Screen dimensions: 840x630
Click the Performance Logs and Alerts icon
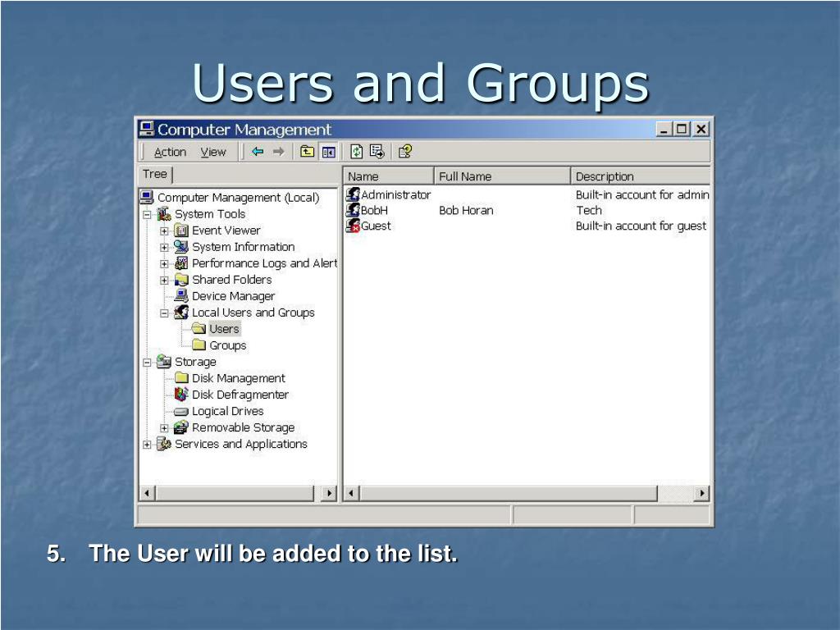pyautogui.click(x=181, y=263)
